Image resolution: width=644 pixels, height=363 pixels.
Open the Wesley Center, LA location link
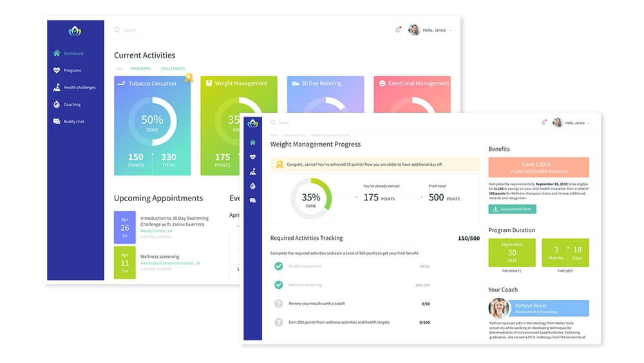pyautogui.click(x=157, y=230)
